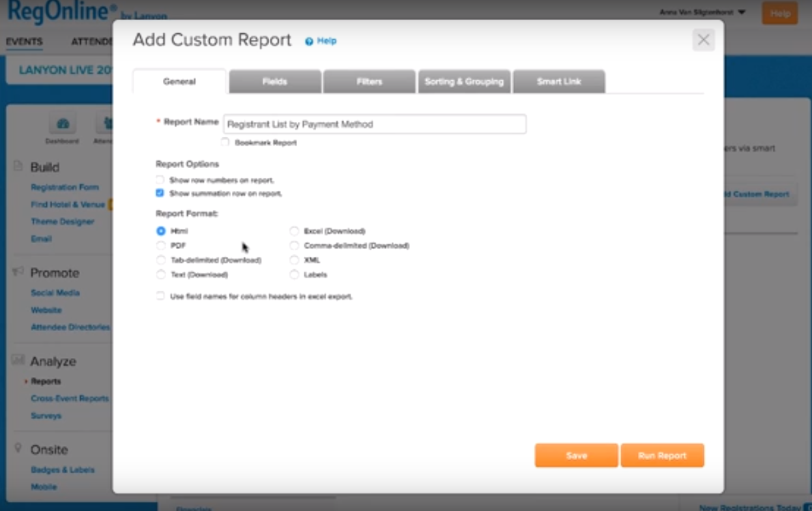Select the Smart Link tab

[558, 81]
